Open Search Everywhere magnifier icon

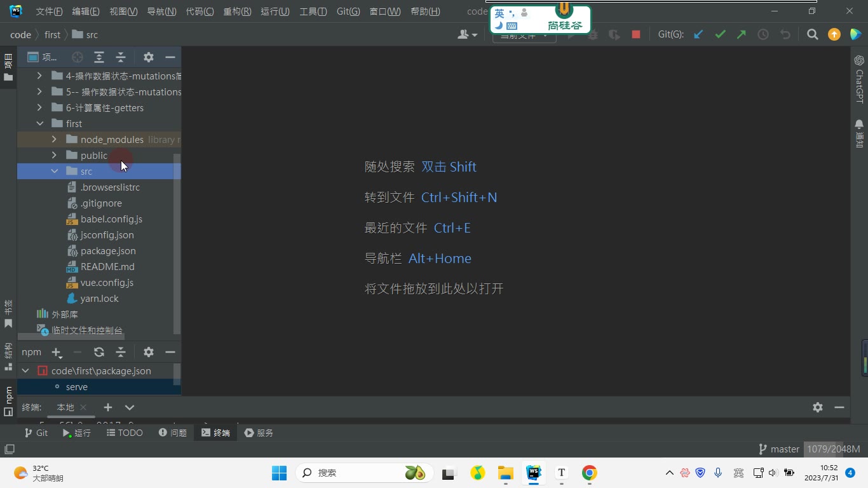coord(812,34)
